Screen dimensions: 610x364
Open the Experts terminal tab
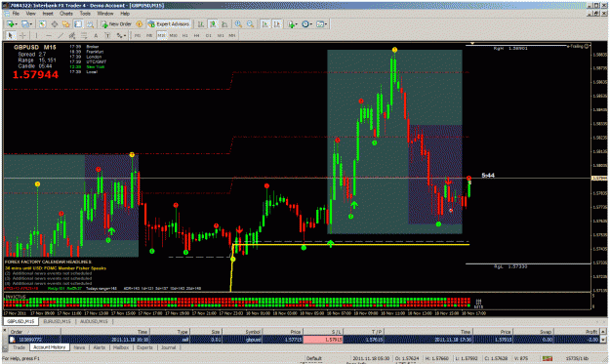click(144, 347)
